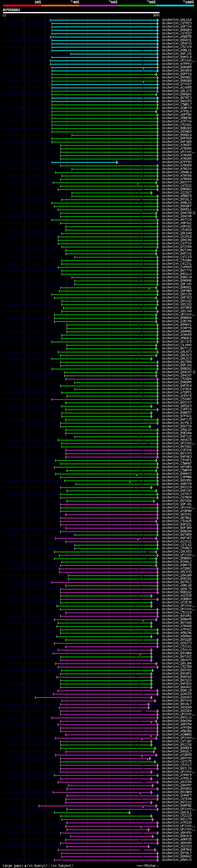Image resolution: width=197 pixels, height=868 pixels.
Task: Click the short cyan alignment bar for B7FFR0
Action: tap(85, 162)
